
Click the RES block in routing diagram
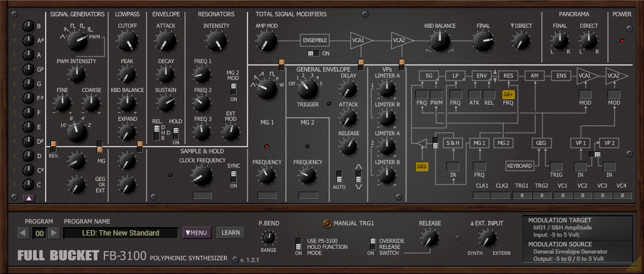508,76
